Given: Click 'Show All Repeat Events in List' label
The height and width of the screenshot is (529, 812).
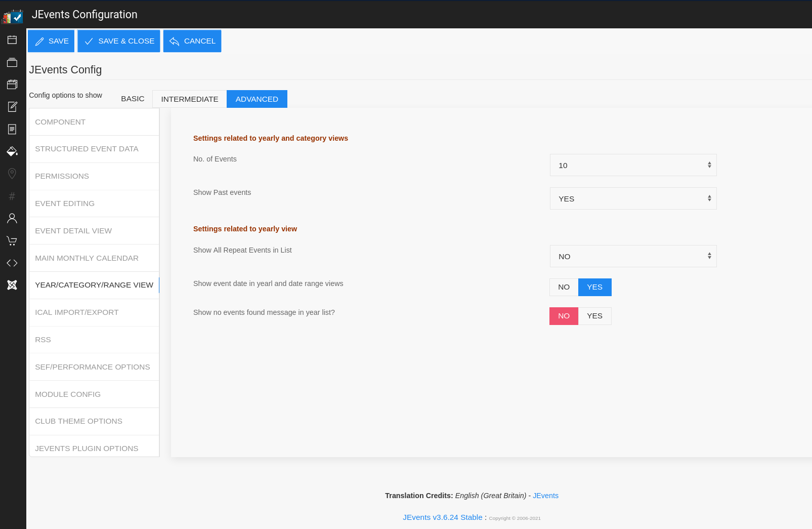Looking at the screenshot, I should [242, 250].
